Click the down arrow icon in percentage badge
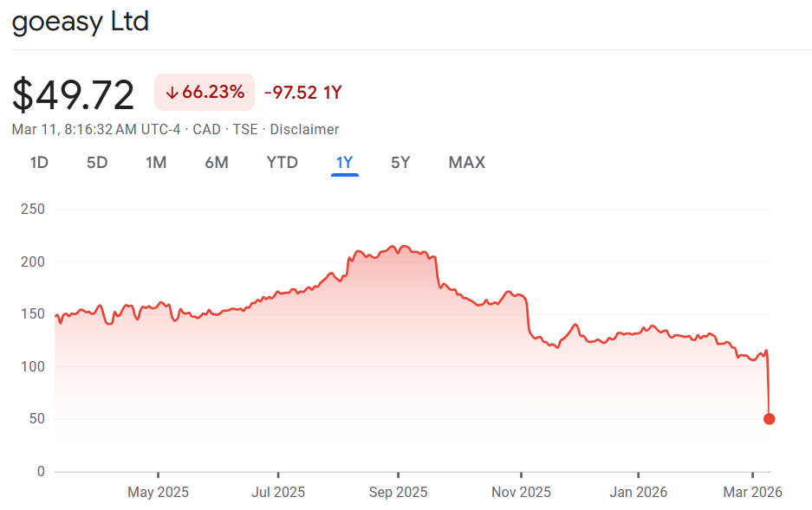 172,93
